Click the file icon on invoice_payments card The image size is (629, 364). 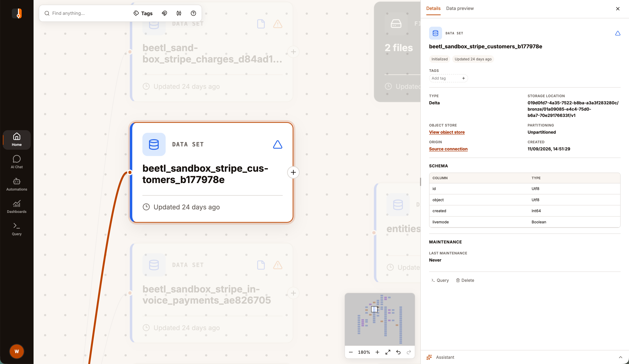(x=261, y=265)
